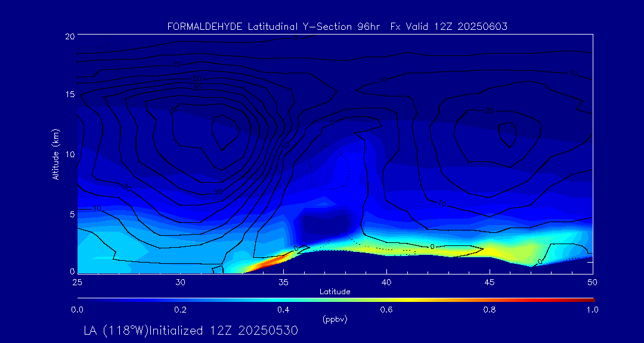Click the colorbar 0.2 value label
Screen dimensions: 644x343
(x=180, y=310)
